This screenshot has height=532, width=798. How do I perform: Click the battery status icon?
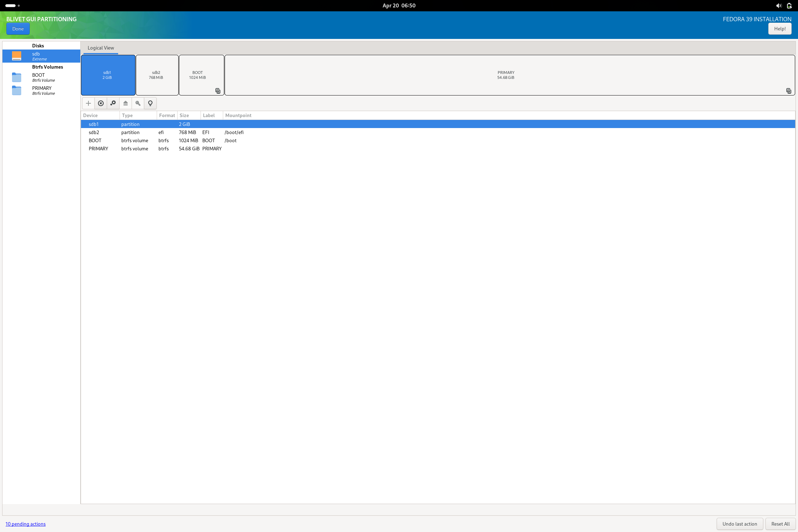click(790, 5)
